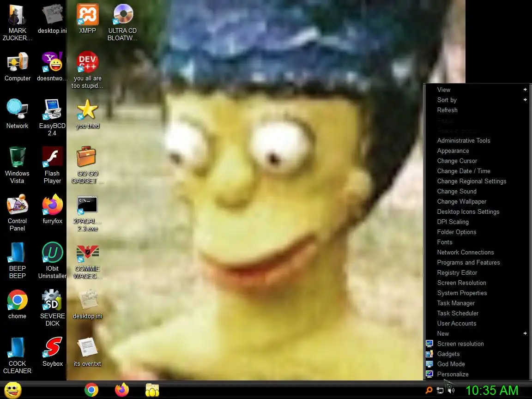Launch Firefox from the taskbar

point(122,390)
